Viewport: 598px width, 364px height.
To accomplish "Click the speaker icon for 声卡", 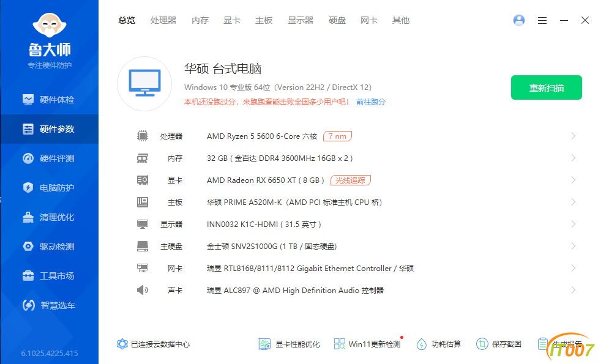I will (x=143, y=290).
